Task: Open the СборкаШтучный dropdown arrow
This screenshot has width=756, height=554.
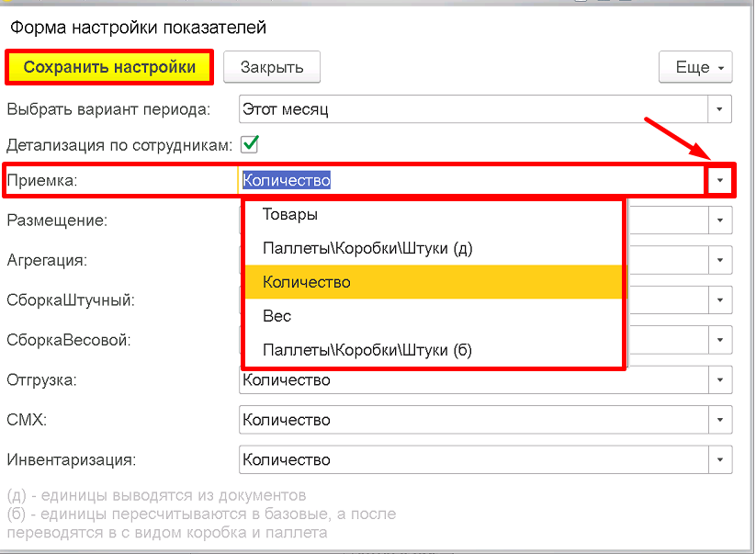Action: pos(720,300)
